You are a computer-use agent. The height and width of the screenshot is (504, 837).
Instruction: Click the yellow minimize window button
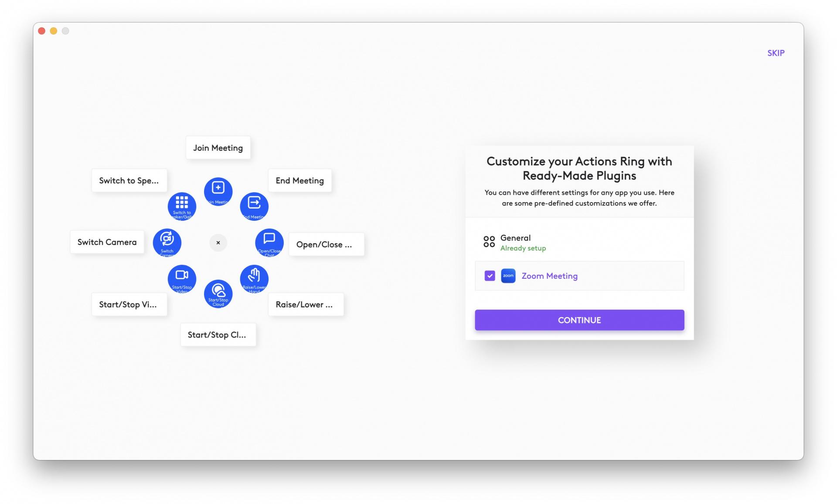[54, 31]
